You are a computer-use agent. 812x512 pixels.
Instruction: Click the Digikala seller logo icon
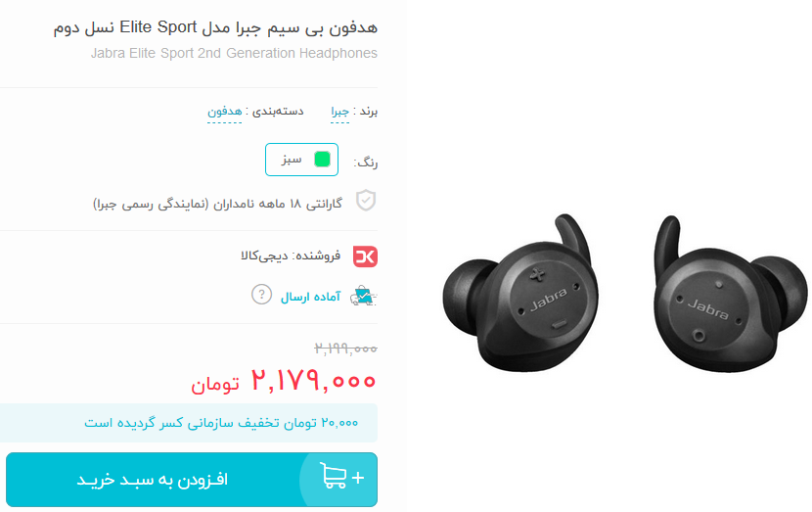(x=365, y=256)
